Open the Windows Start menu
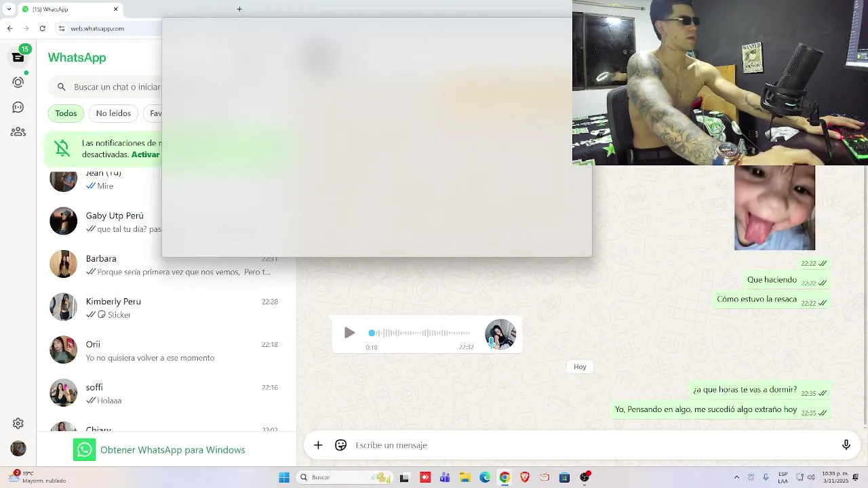The image size is (868, 488). (x=284, y=477)
